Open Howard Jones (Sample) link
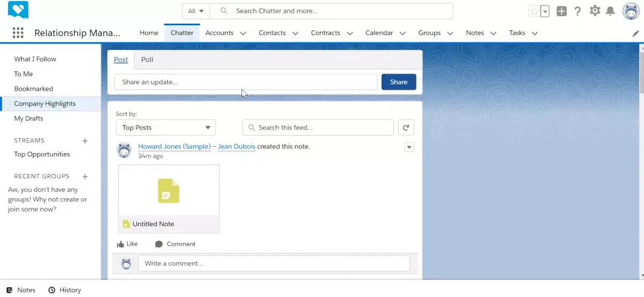This screenshot has width=644, height=297. [x=174, y=147]
